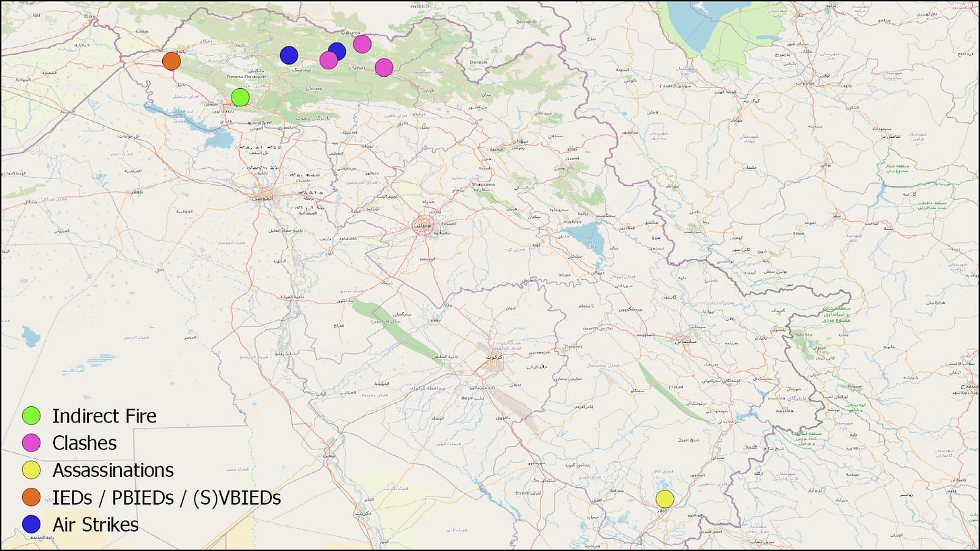Click the orange IEDs legend circle
This screenshot has height=551, width=980.
click(31, 497)
